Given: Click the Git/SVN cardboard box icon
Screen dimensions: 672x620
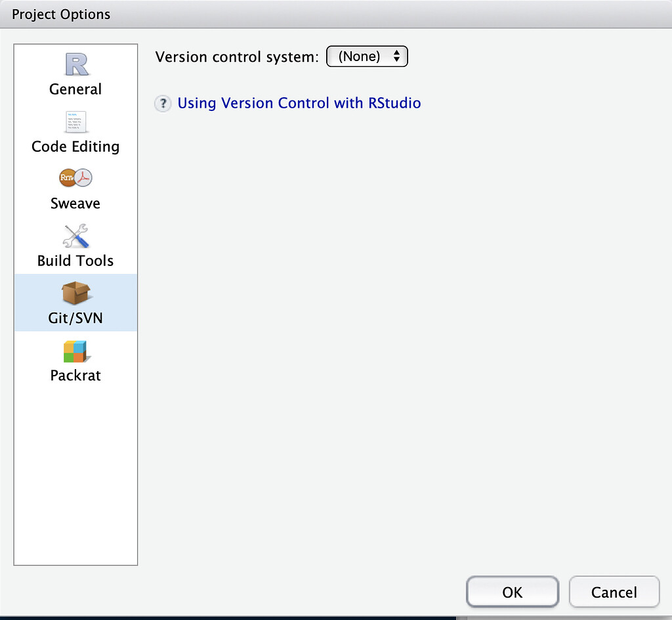Looking at the screenshot, I should pyautogui.click(x=76, y=293).
